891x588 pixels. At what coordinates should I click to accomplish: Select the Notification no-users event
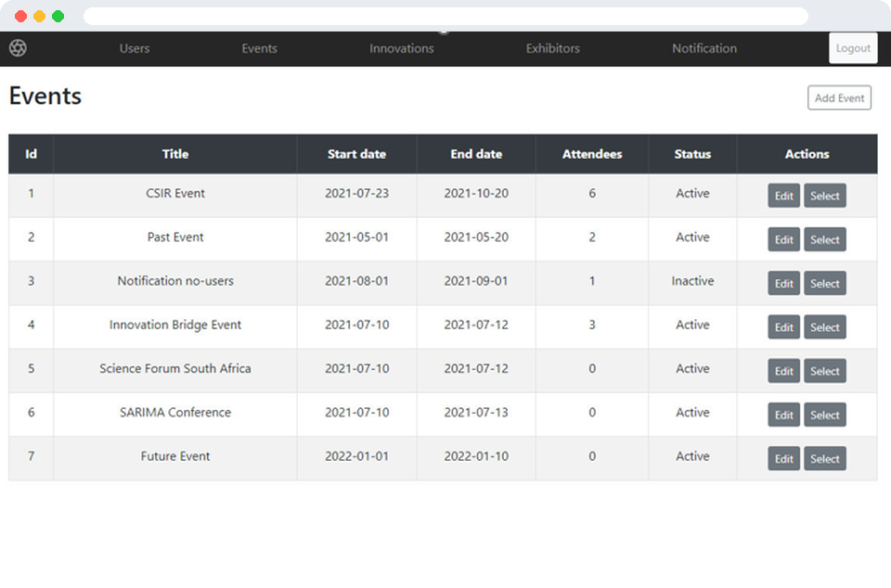pos(824,283)
